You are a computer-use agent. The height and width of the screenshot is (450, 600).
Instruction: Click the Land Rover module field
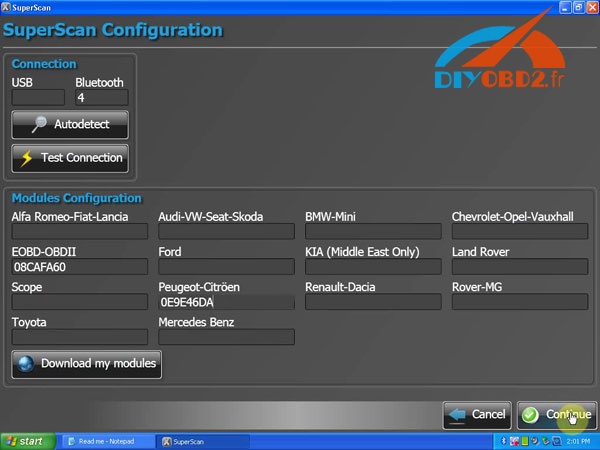[520, 267]
